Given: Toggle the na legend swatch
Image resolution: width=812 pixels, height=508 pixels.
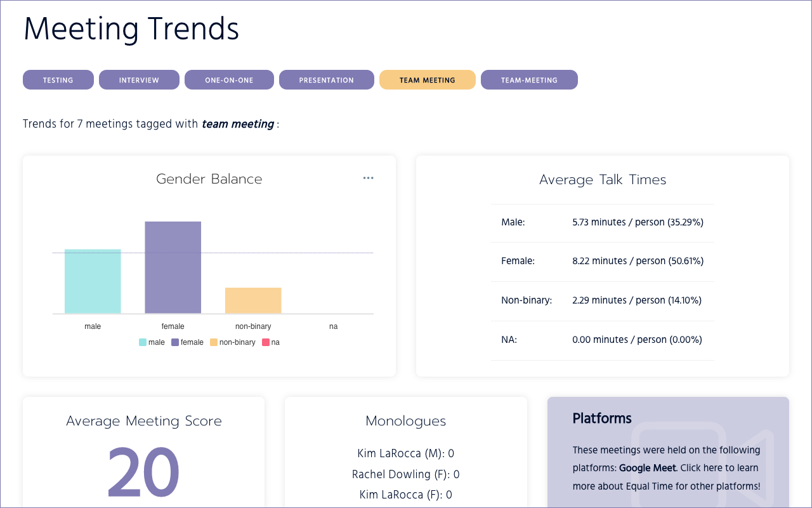Looking at the screenshot, I should coord(266,342).
